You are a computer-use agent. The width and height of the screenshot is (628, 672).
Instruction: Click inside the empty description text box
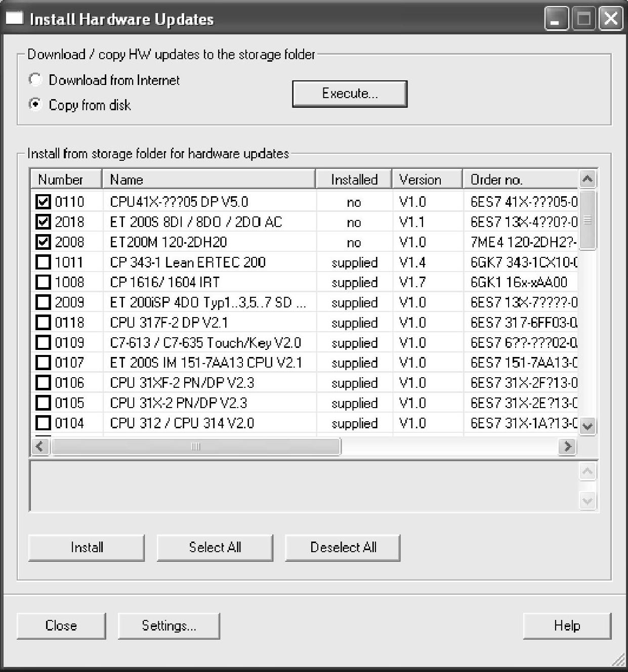304,486
